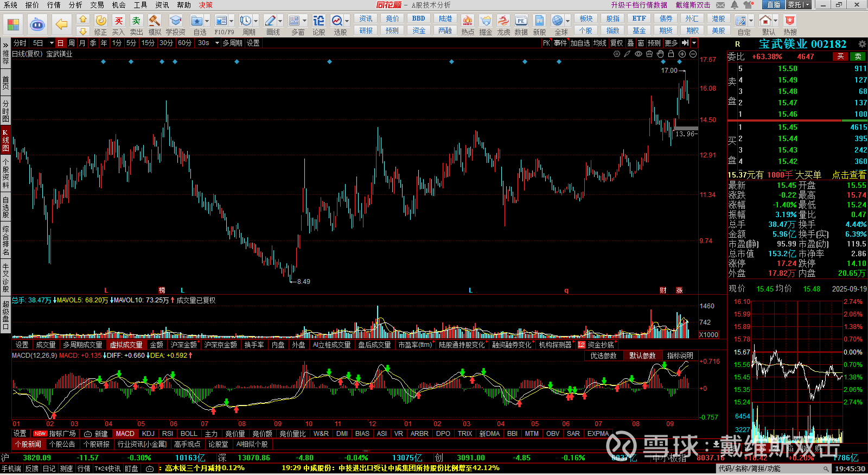
Task: Click the 优选参数 button
Action: (x=603, y=356)
